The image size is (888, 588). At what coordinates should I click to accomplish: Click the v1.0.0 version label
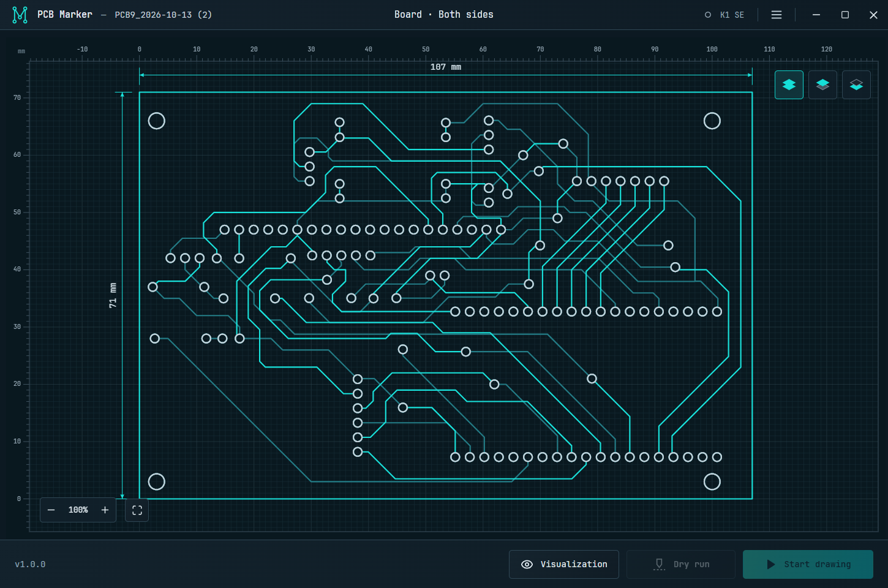pyautogui.click(x=30, y=564)
